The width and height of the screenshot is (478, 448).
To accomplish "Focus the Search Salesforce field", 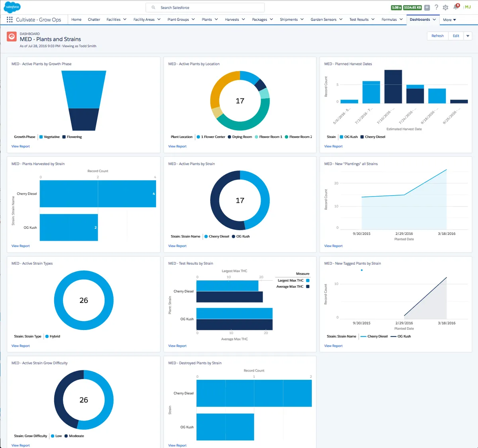I will 205,8.
